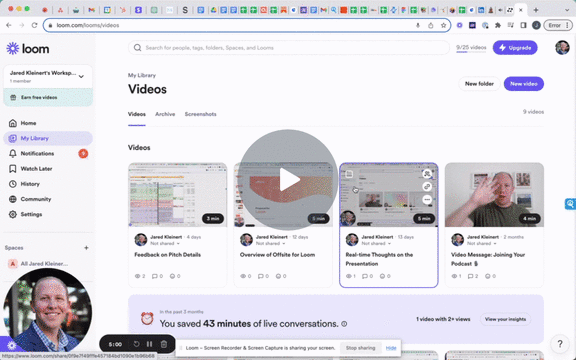Switch to Archive tab
The height and width of the screenshot is (360, 576).
tap(165, 114)
